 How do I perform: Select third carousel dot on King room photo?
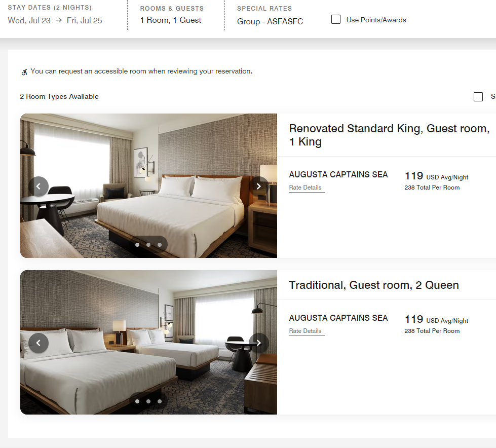click(160, 245)
